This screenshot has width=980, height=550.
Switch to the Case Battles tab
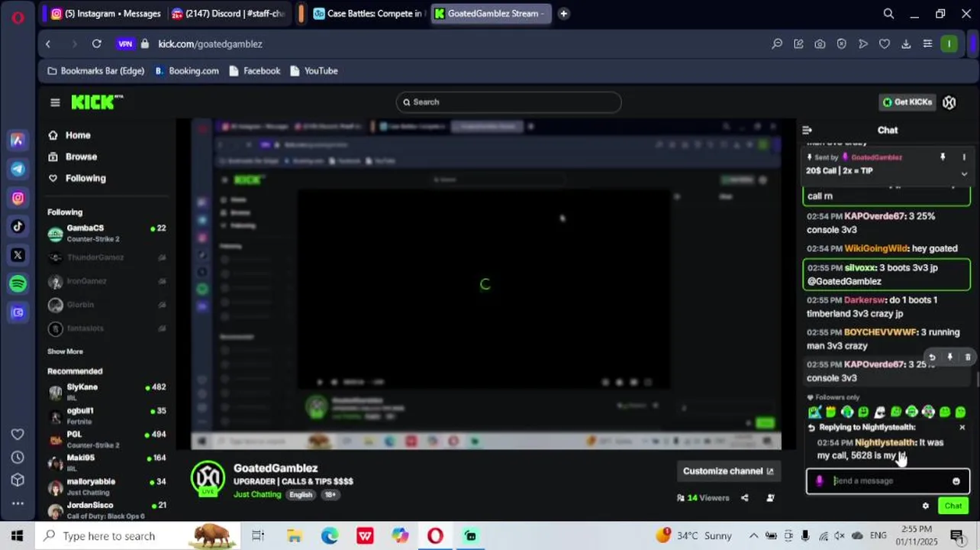[x=369, y=13]
